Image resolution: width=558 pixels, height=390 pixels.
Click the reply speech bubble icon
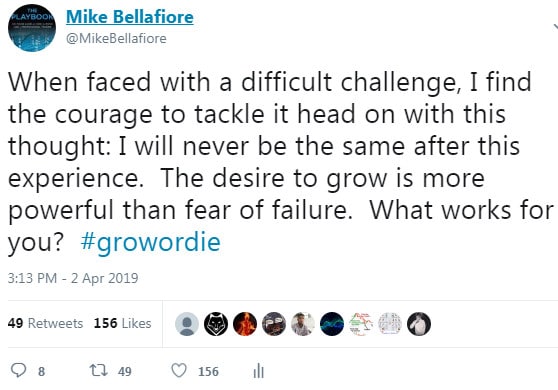tap(18, 370)
